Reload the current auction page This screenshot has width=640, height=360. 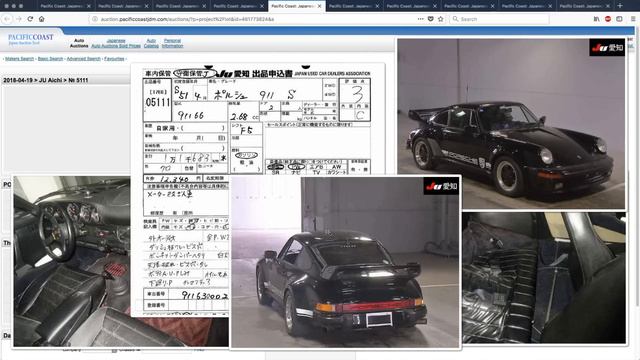point(30,19)
